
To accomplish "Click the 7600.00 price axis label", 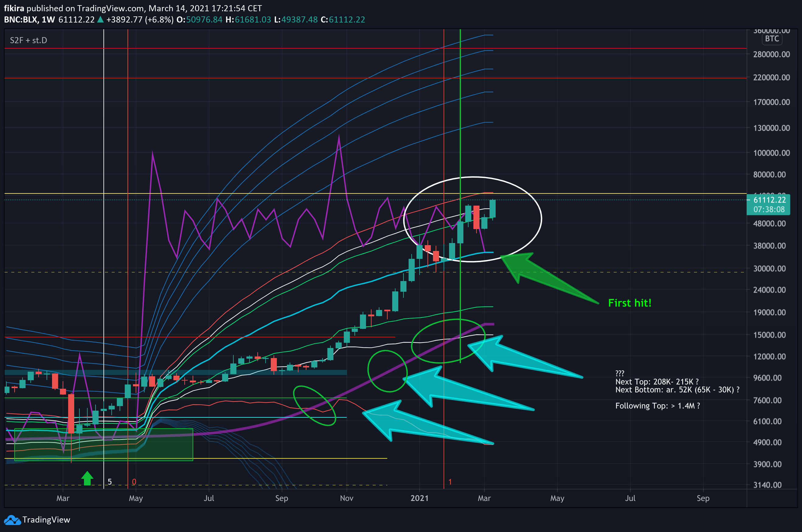I will [x=767, y=400].
